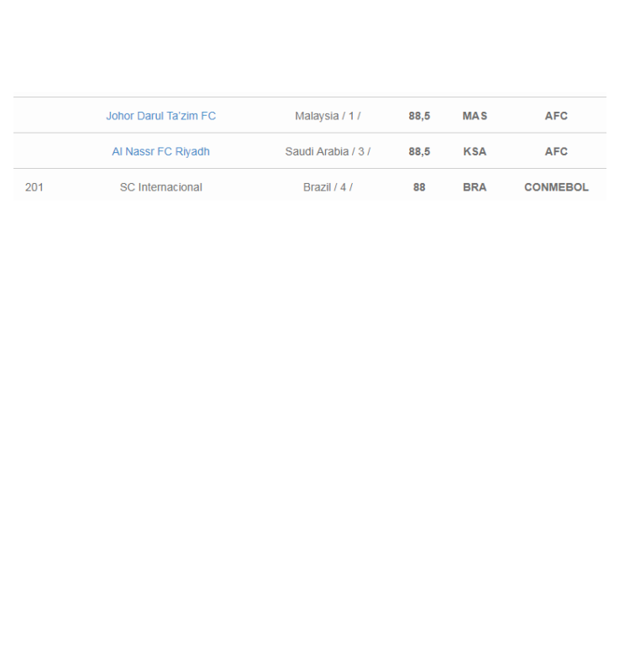Click the 88 points for SC Internacional
Viewport: 635px width, 672px height.
(419, 187)
